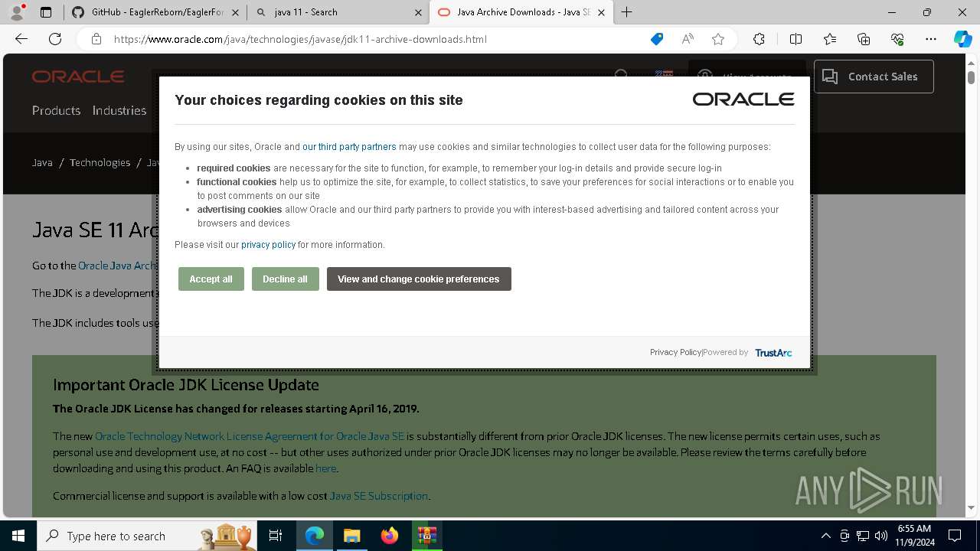Open the Settings and more ellipsis menu
The width and height of the screenshot is (980, 551).
pyautogui.click(x=931, y=39)
